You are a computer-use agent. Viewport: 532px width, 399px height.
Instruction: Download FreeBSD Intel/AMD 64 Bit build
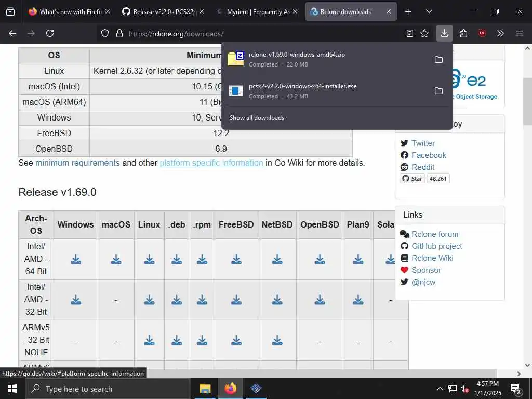(236, 259)
